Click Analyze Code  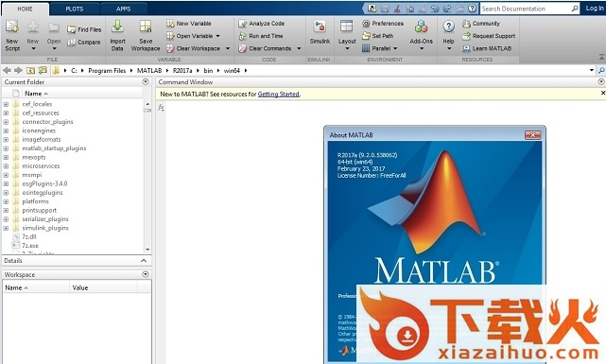pos(262,24)
